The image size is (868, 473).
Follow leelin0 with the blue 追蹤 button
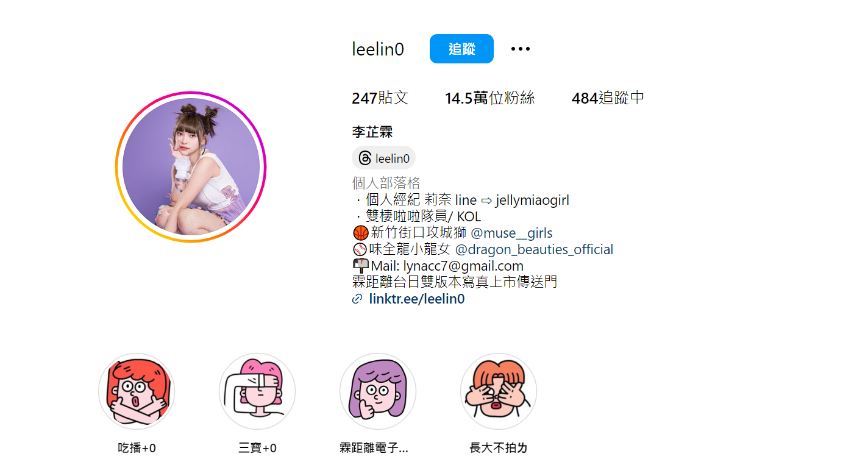coord(461,49)
